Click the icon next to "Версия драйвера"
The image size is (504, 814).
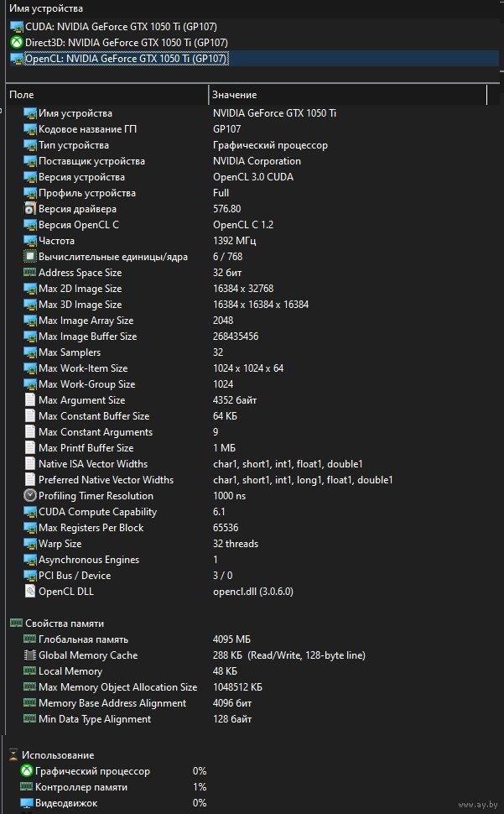(x=30, y=209)
